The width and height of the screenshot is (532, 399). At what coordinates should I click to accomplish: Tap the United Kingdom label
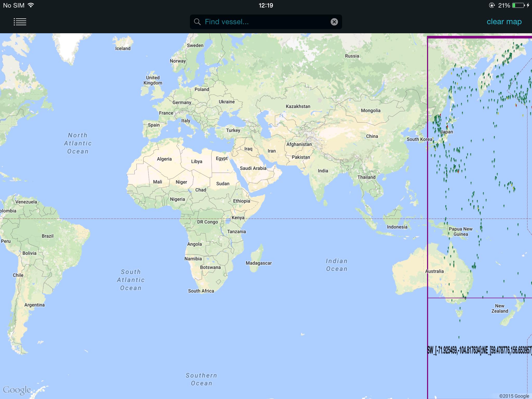(153, 80)
